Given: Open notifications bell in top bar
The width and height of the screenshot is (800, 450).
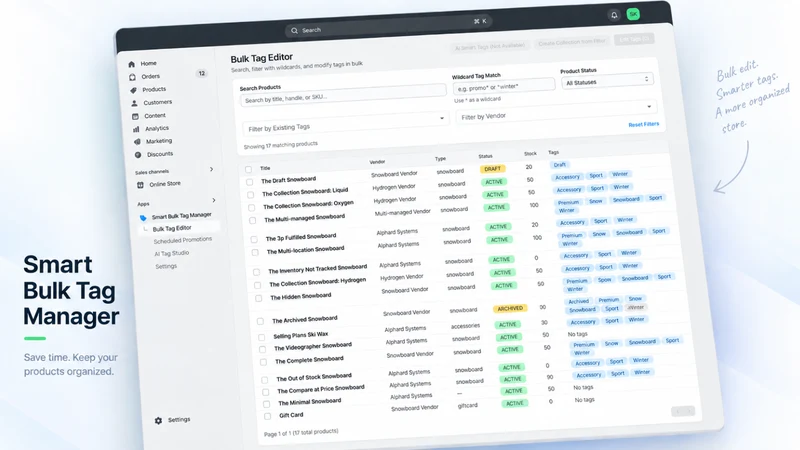Looking at the screenshot, I should 614,15.
